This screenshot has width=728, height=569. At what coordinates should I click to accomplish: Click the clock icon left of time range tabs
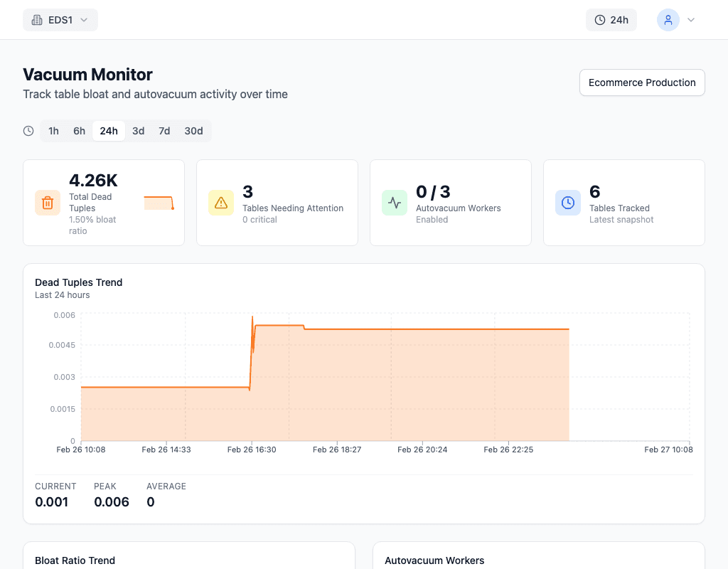28,131
